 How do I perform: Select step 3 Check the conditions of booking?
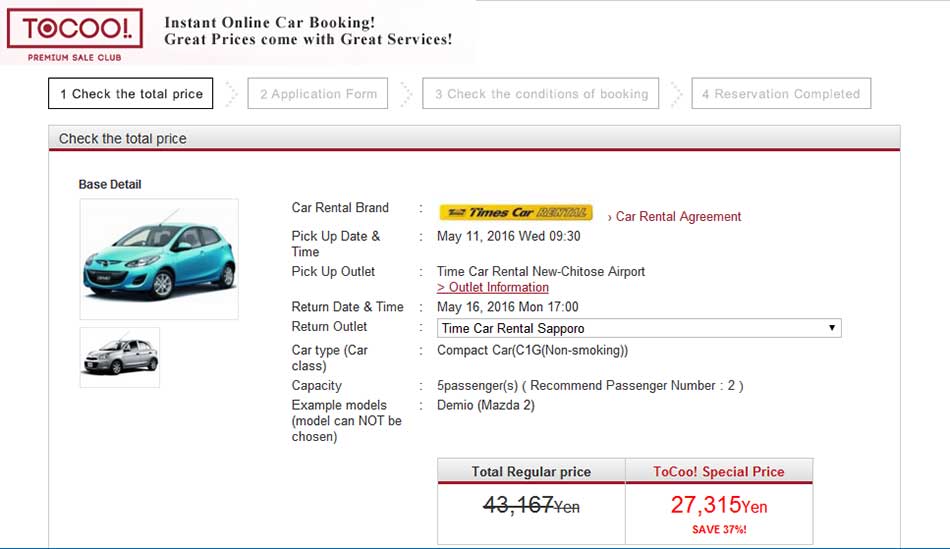(x=540, y=93)
